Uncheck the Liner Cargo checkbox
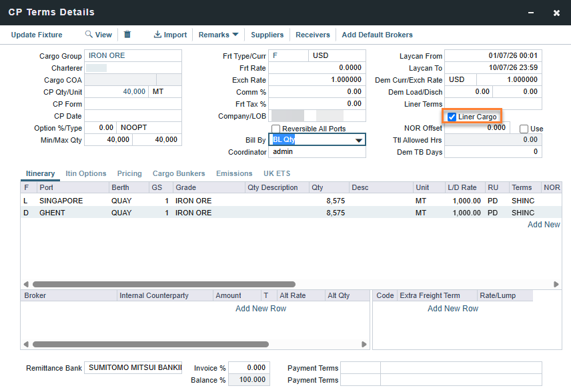The image size is (571, 392). 452,117
